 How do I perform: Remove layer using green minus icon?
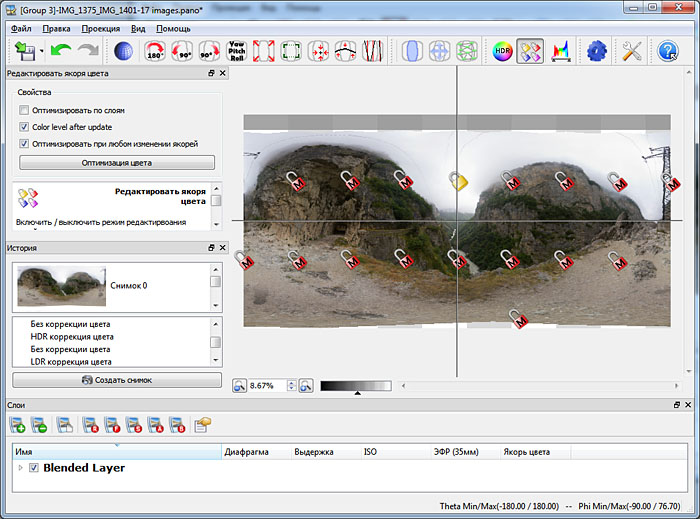coord(39,425)
